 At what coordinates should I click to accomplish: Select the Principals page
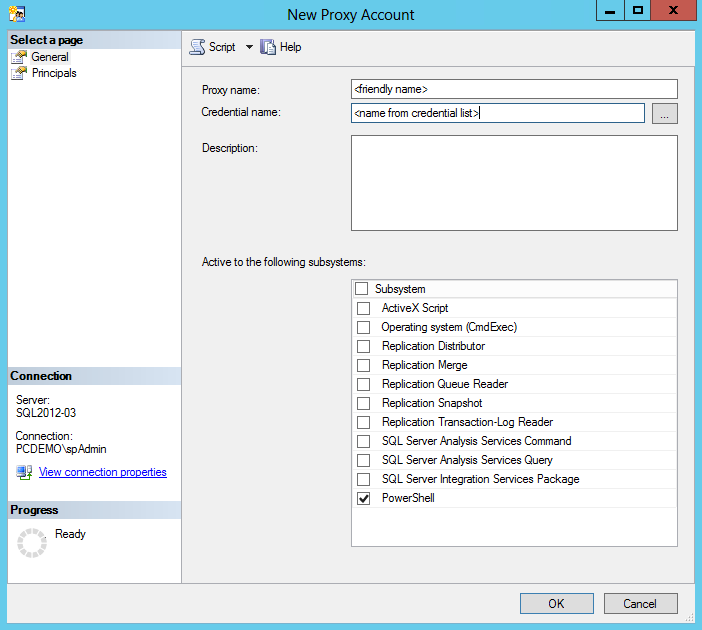pyautogui.click(x=54, y=73)
